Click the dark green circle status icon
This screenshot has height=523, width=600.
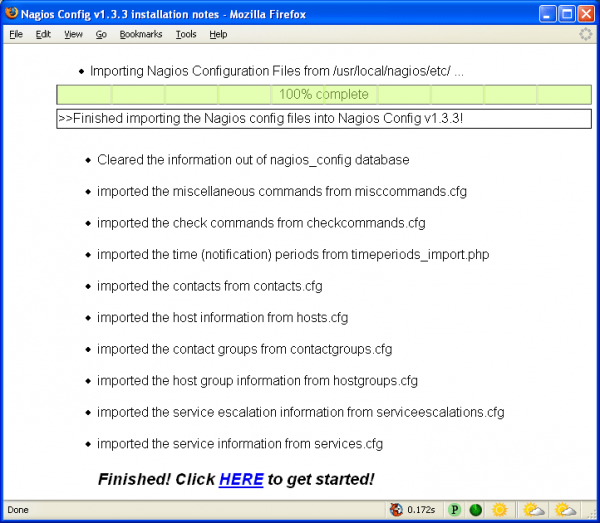(x=476, y=510)
